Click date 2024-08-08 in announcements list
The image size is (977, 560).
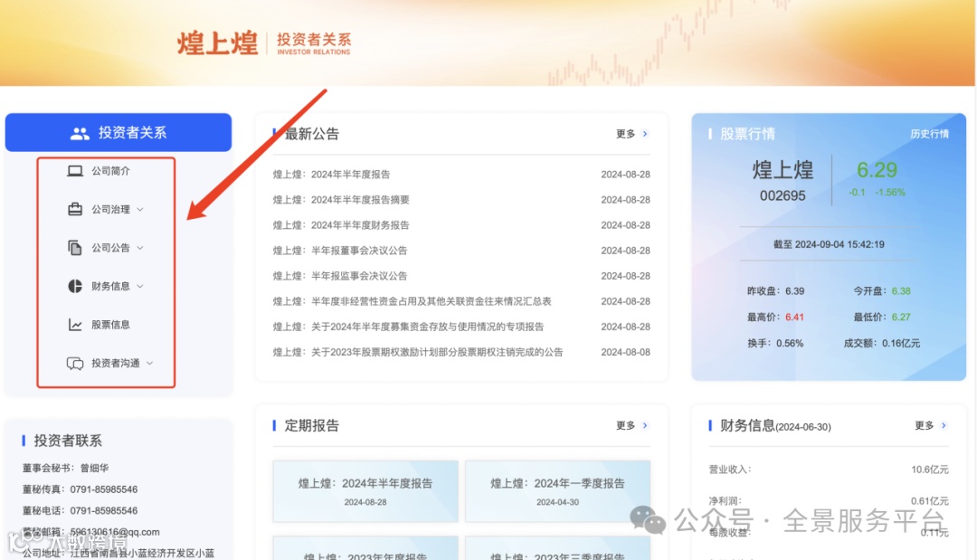625,352
